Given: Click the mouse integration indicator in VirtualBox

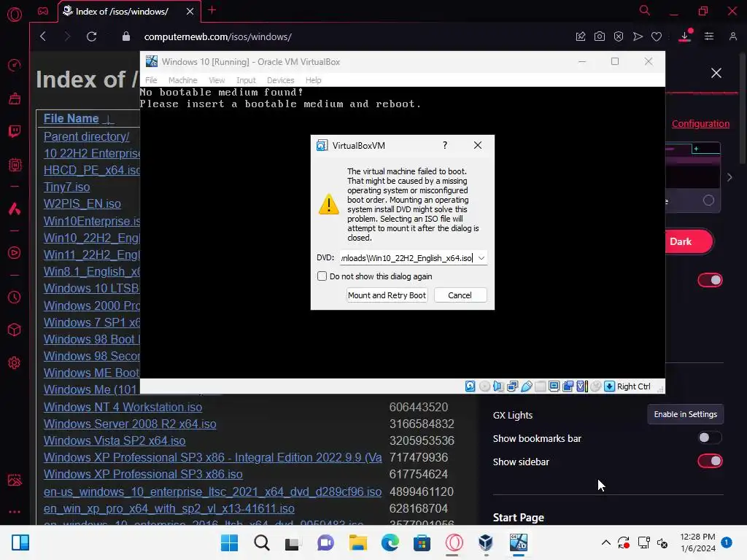Looking at the screenshot, I should click(x=595, y=386).
